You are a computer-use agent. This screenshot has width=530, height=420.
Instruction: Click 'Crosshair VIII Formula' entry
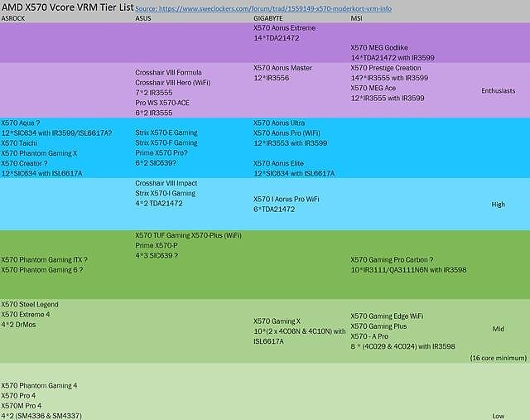click(168, 72)
